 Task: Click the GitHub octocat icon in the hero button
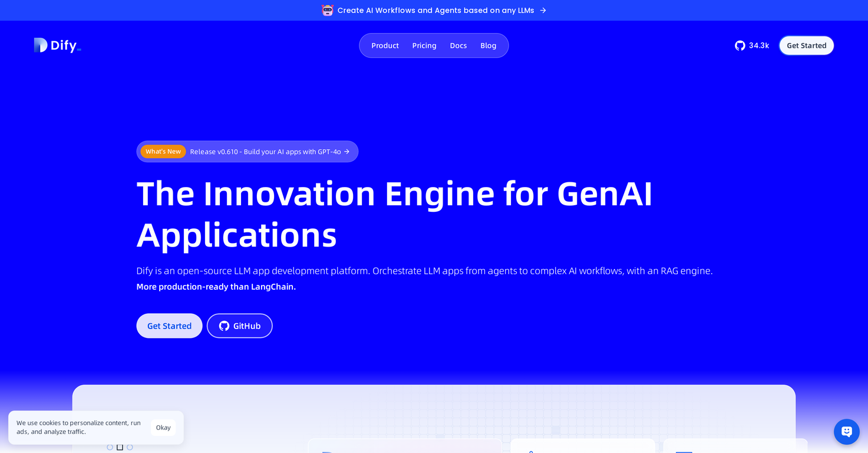pos(224,326)
